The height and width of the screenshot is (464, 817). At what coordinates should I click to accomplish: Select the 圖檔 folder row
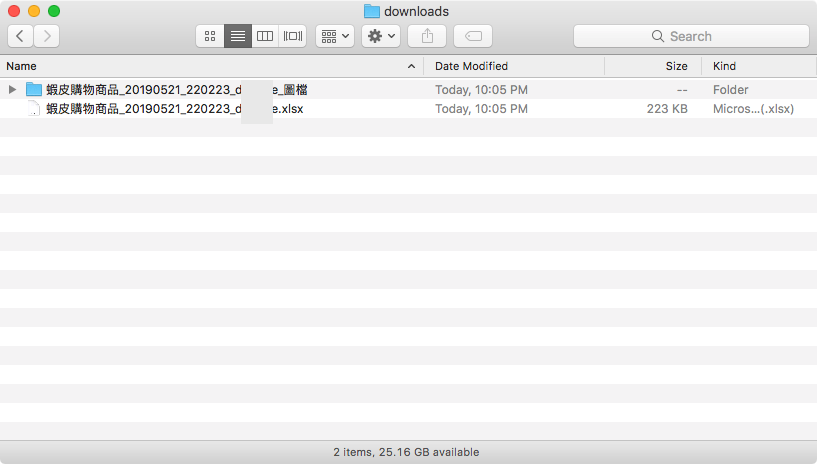coord(177,90)
